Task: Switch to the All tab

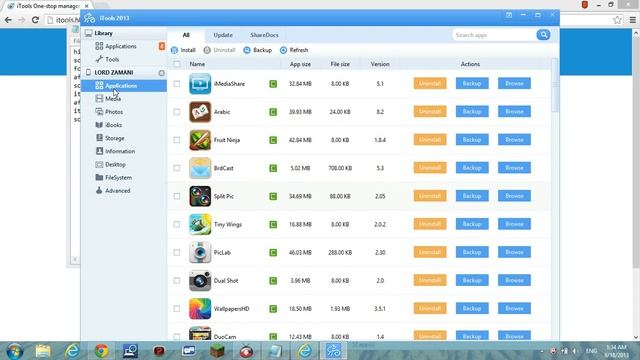Action: (x=186, y=35)
